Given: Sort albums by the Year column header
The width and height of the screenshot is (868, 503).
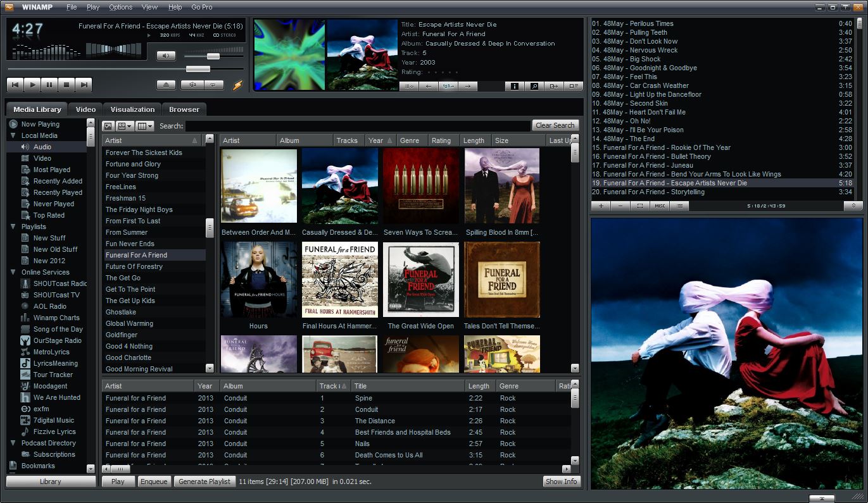Looking at the screenshot, I should pyautogui.click(x=381, y=140).
